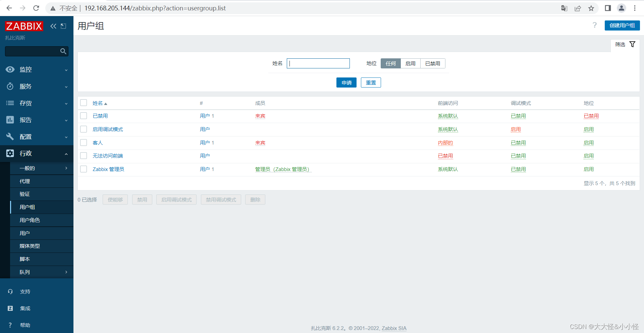Click the translate page icon
Image resolution: width=644 pixels, height=333 pixels.
(564, 8)
